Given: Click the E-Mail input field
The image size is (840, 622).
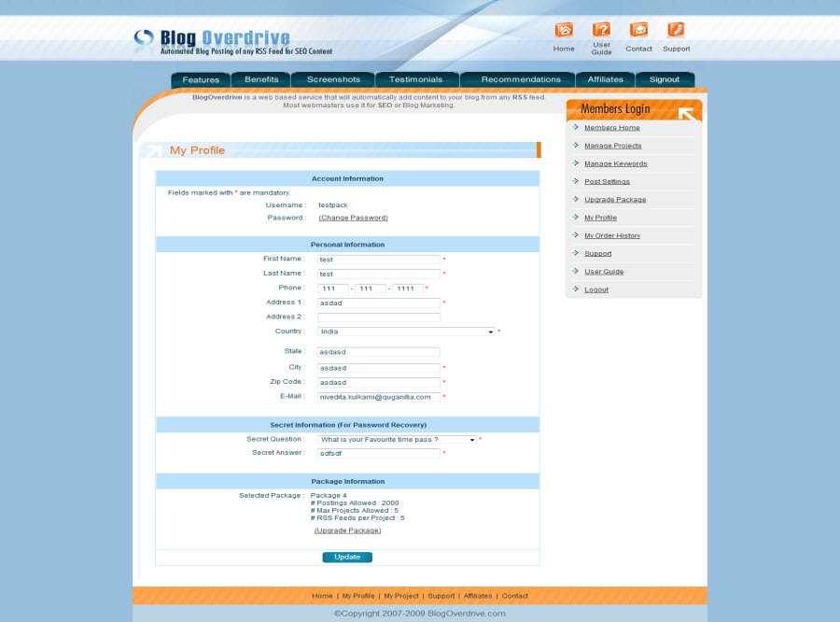Looking at the screenshot, I should click(x=379, y=397).
